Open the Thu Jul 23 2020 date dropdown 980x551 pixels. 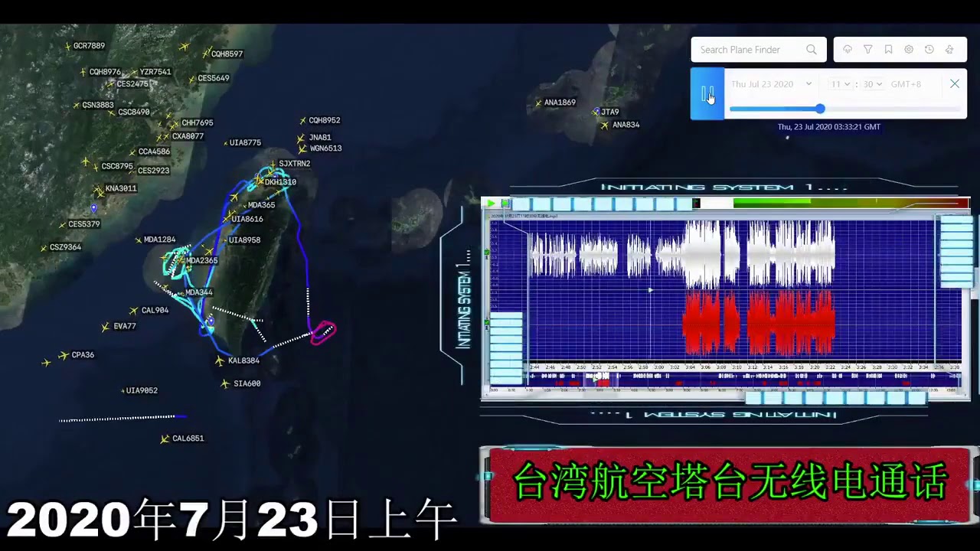tap(771, 84)
